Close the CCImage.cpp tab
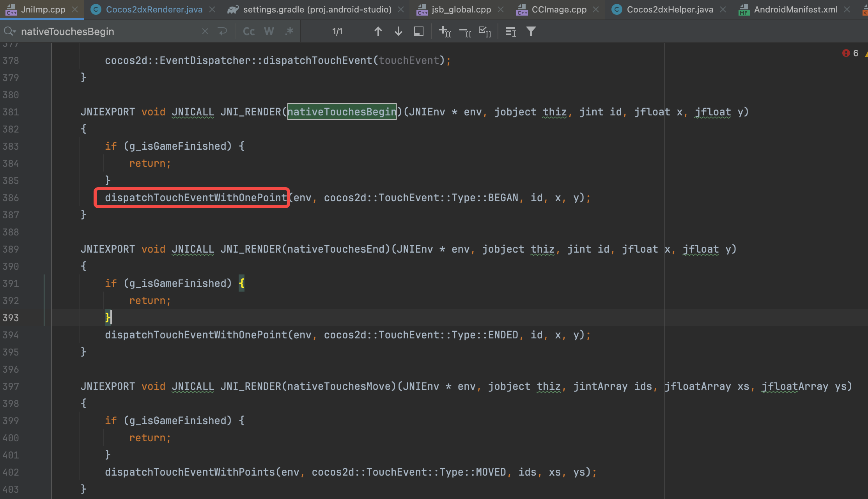The width and height of the screenshot is (868, 499). [596, 9]
